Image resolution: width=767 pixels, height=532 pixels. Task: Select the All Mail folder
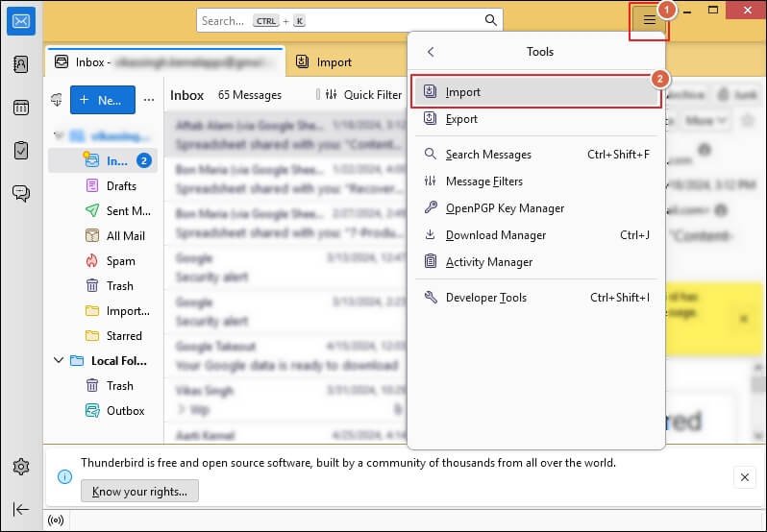tap(103, 235)
